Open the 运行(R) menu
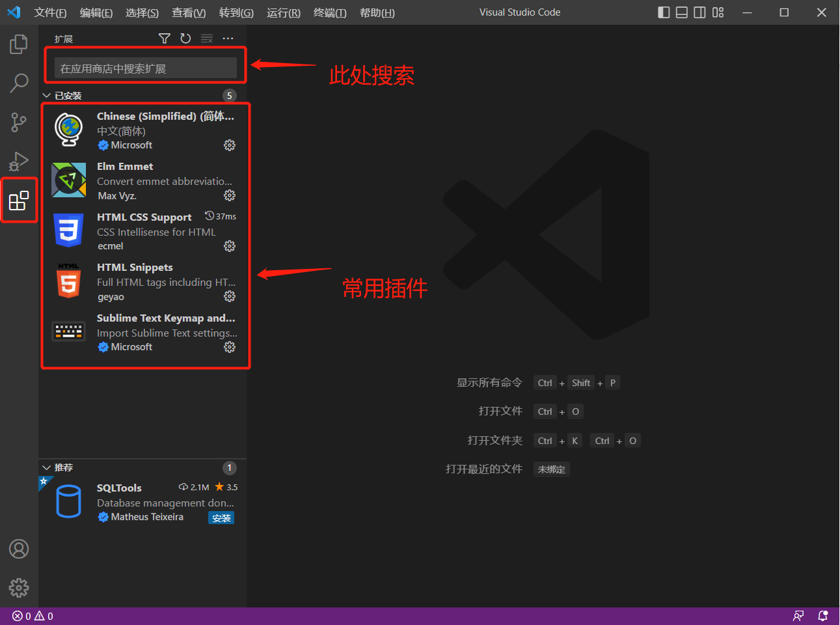Viewport: 840px width, 625px height. [x=284, y=12]
